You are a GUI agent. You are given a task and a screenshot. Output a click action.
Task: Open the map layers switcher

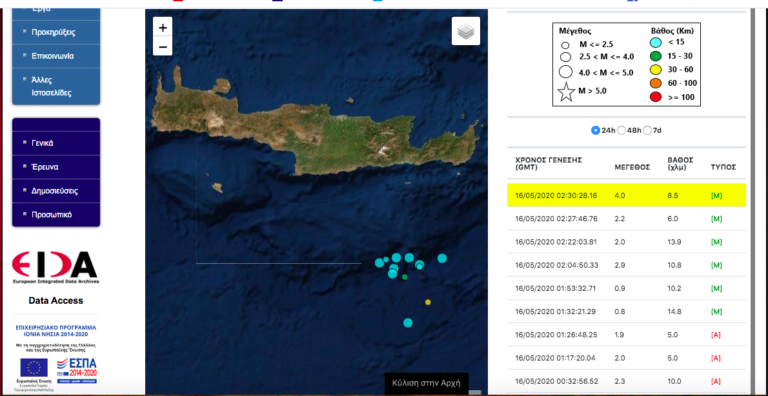click(x=466, y=31)
